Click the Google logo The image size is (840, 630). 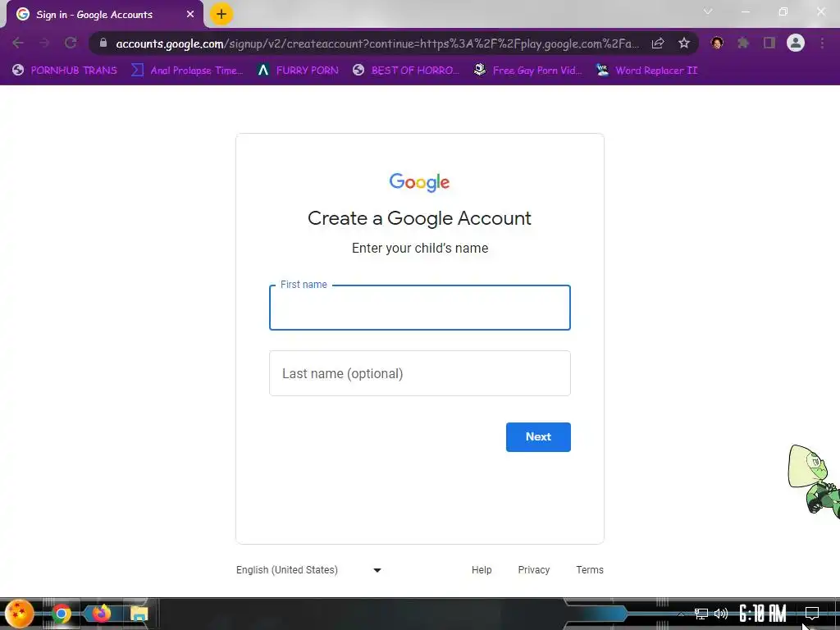pyautogui.click(x=419, y=182)
